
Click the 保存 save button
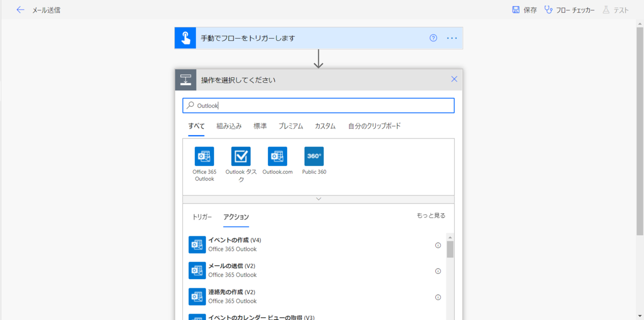(524, 10)
